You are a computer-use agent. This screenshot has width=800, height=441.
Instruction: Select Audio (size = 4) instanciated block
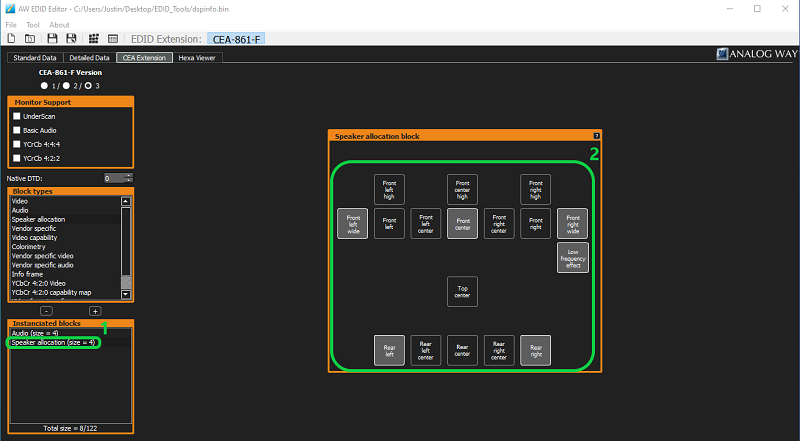tap(70, 333)
